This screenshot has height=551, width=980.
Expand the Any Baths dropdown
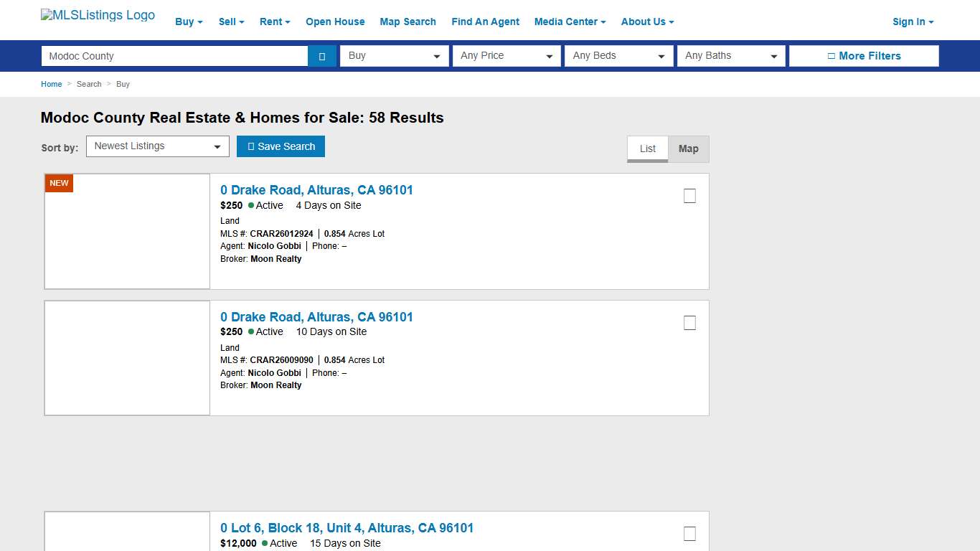[730, 55]
